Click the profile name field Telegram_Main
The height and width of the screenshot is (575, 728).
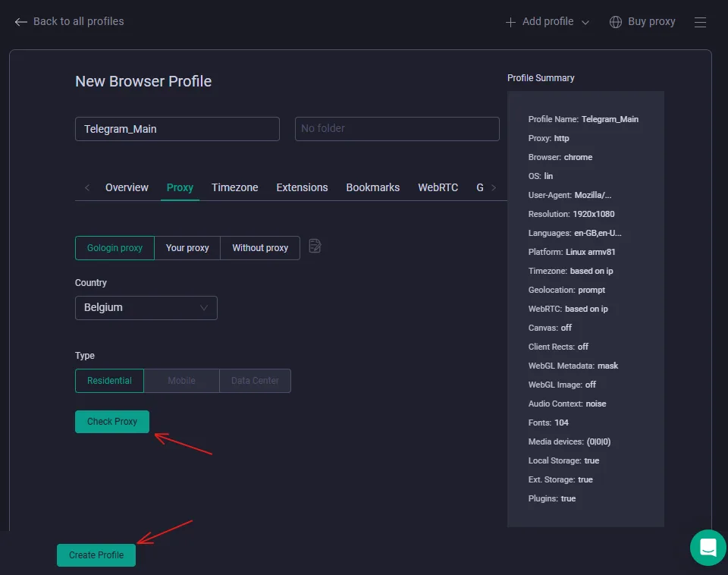tap(177, 129)
